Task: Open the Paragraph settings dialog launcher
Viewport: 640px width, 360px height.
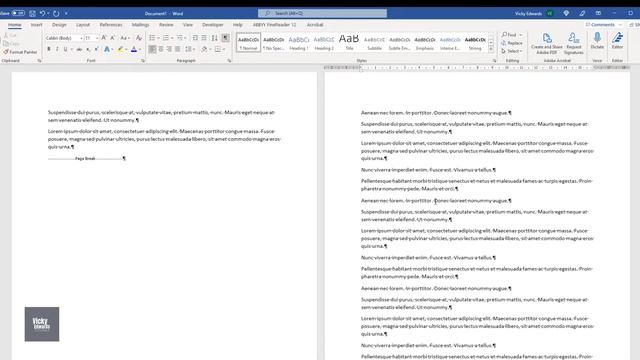Action: tap(229, 60)
